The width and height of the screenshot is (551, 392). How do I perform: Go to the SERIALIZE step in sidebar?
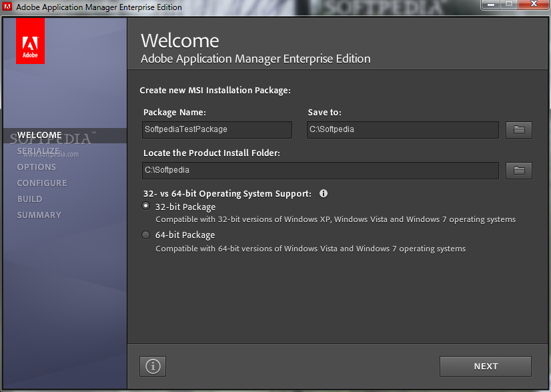pyautogui.click(x=38, y=151)
